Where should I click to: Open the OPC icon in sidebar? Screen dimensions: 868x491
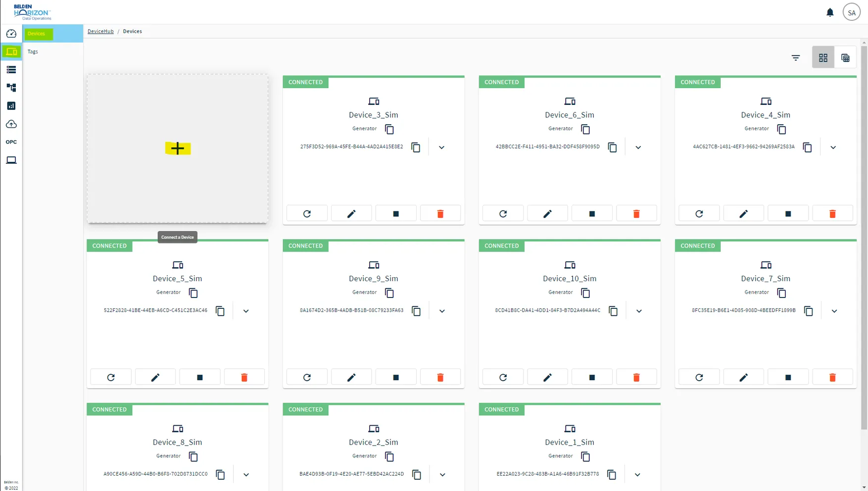pos(11,142)
